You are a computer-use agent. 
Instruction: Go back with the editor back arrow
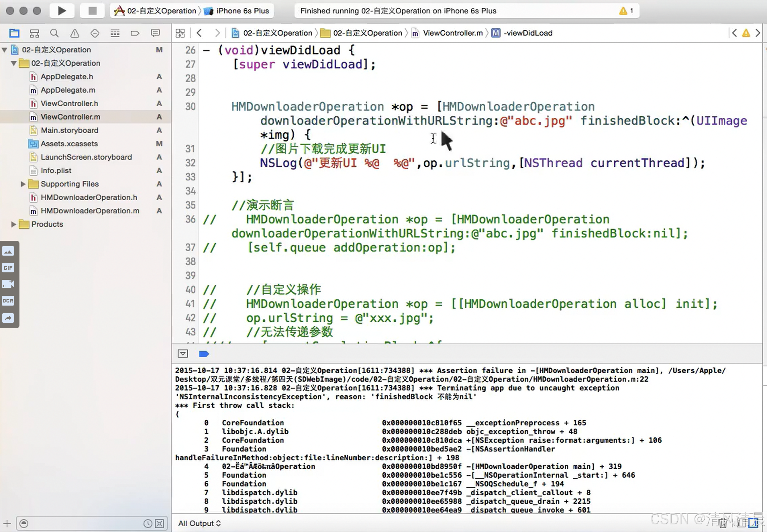point(199,33)
